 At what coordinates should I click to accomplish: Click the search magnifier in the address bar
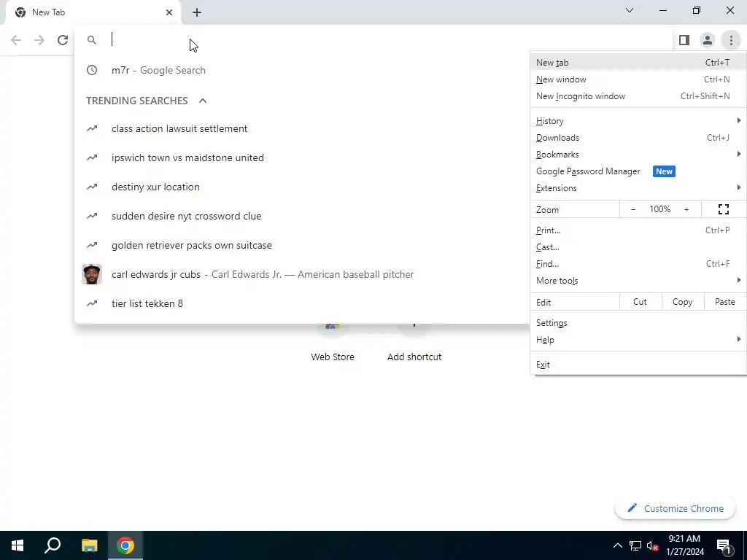(x=92, y=40)
